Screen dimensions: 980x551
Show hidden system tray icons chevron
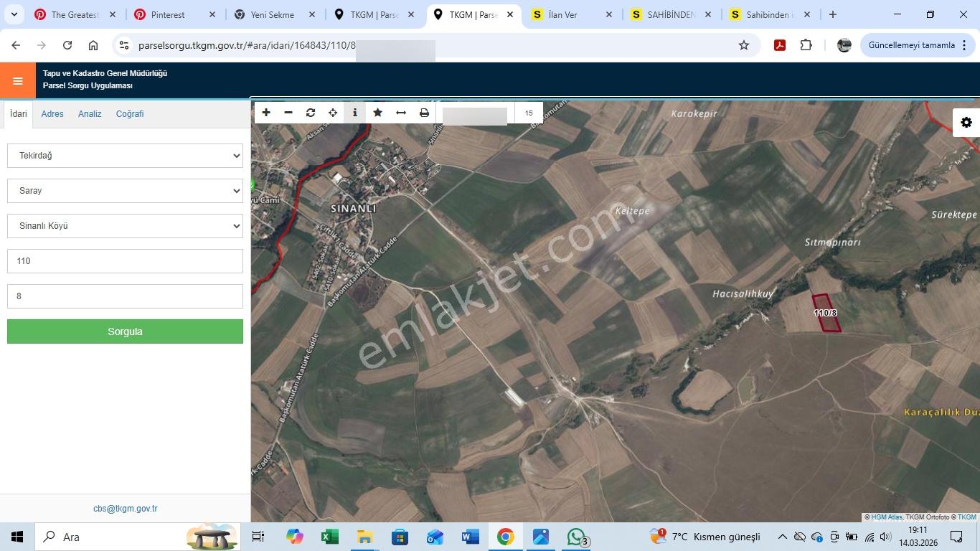click(783, 537)
